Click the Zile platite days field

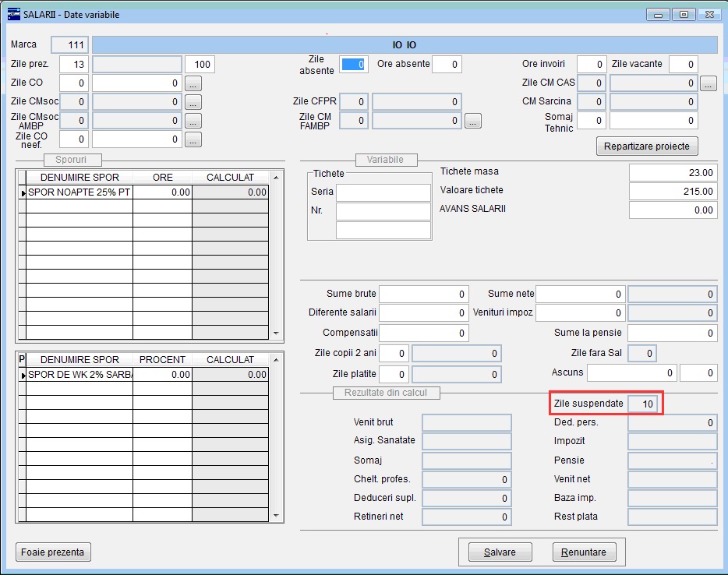[394, 374]
